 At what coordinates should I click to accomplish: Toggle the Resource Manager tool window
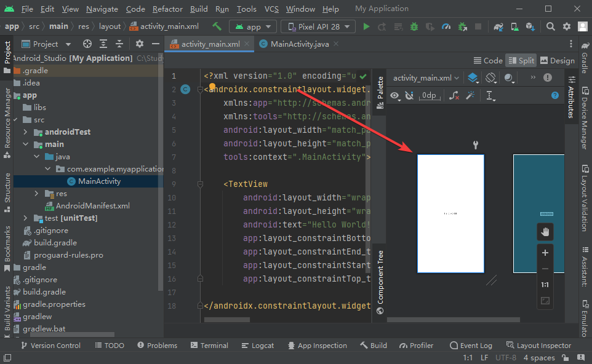[x=7, y=122]
